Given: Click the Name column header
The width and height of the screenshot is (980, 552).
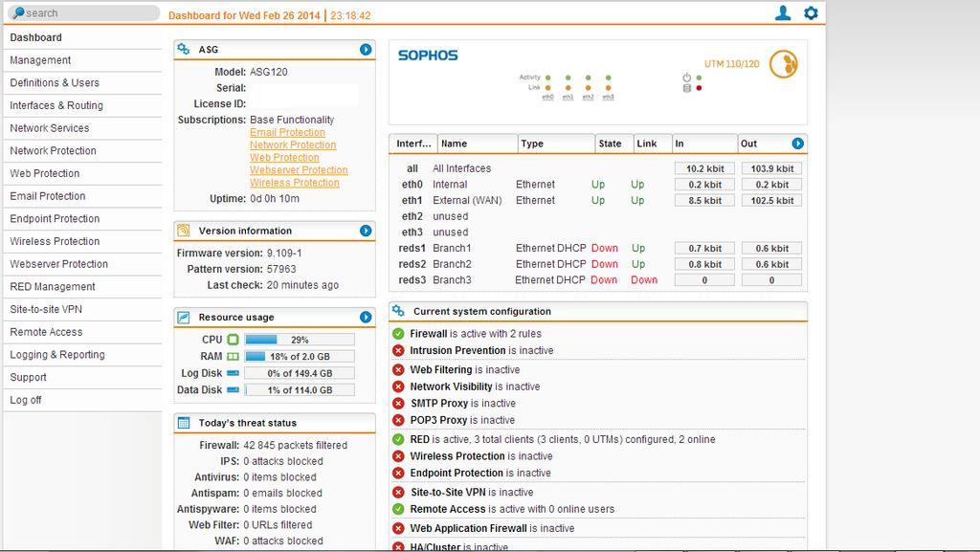Looking at the screenshot, I should click(x=478, y=144).
